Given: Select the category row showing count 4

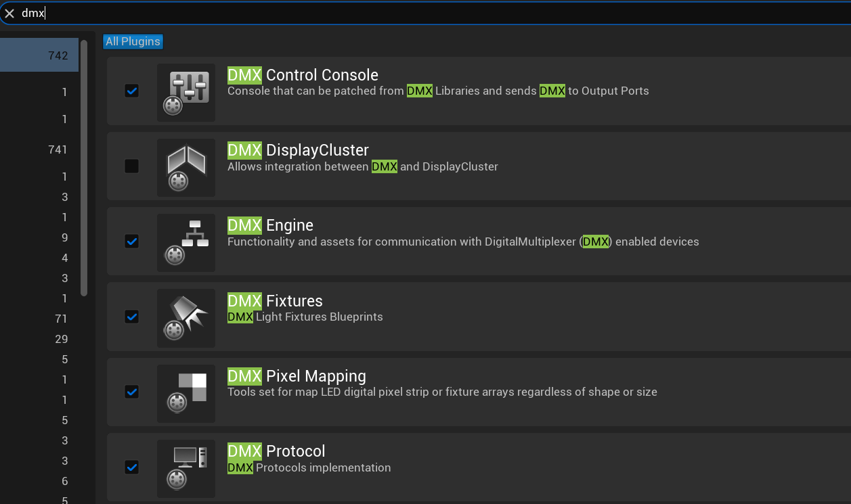Looking at the screenshot, I should 39,258.
